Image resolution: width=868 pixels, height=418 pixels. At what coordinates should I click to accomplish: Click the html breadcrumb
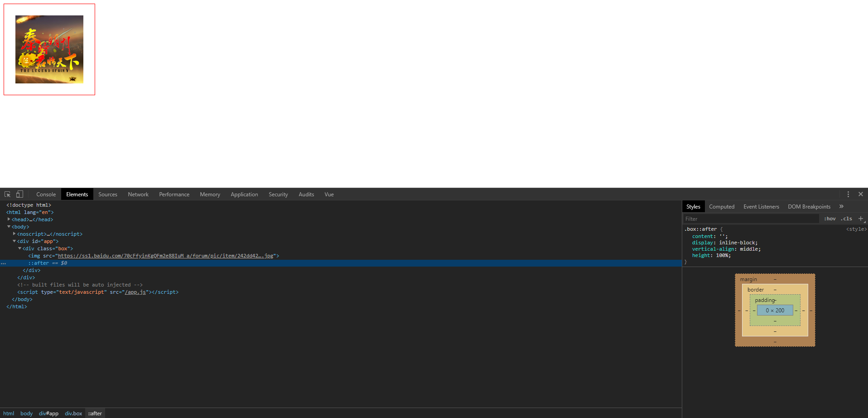[x=9, y=413]
